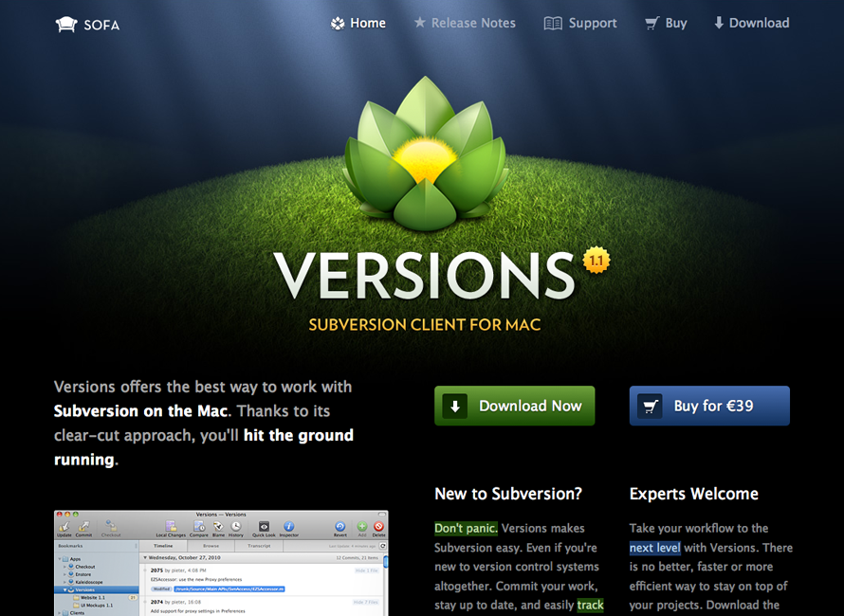This screenshot has width=844, height=616.
Task: Open the Download link in top navigation
Action: coord(751,23)
